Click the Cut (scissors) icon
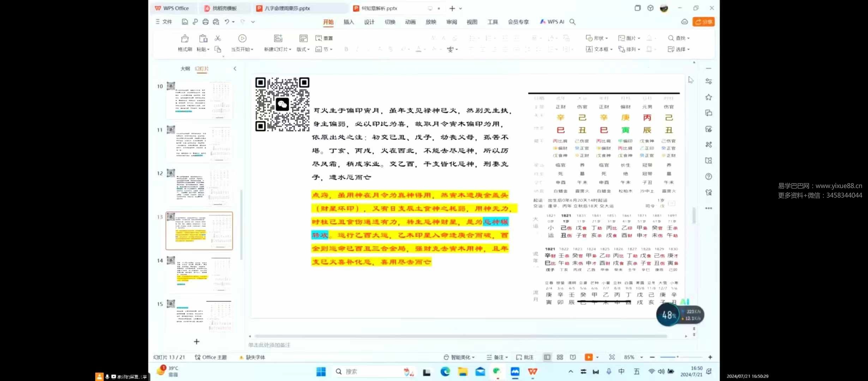Screen dimensions: 868x381 tap(218, 38)
